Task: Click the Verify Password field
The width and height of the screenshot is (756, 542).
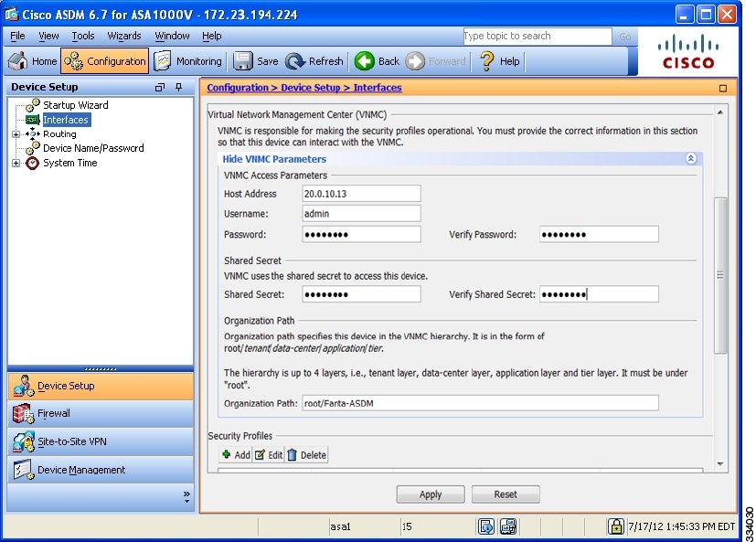Action: 599,234
